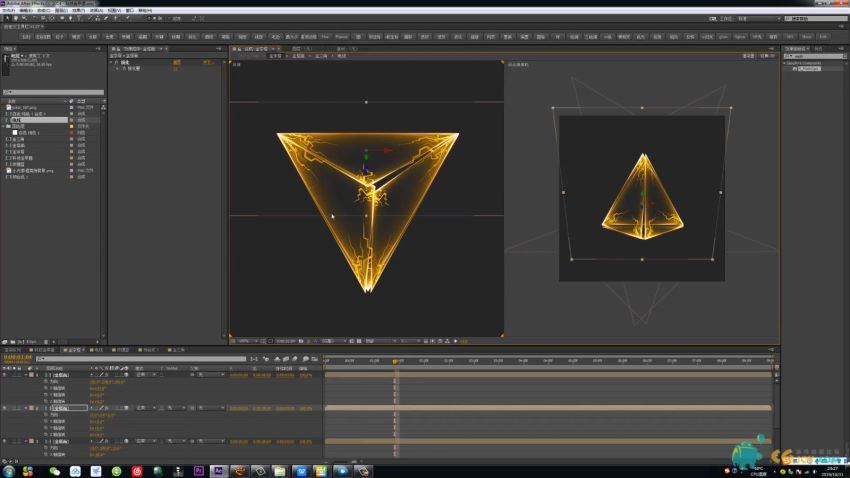Select the Hand tool in toolbar

coord(15,18)
